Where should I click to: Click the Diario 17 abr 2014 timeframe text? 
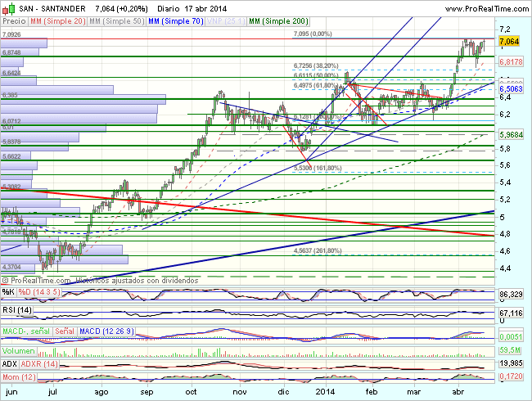point(192,8)
